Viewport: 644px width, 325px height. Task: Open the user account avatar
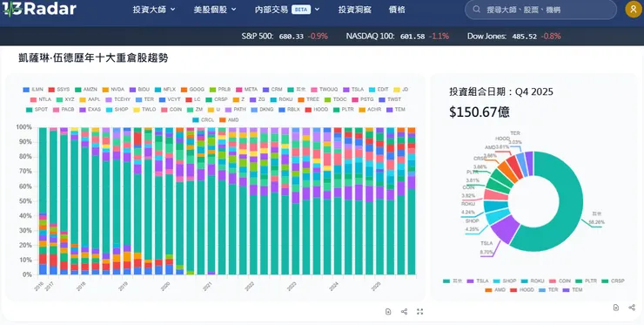coord(633,9)
